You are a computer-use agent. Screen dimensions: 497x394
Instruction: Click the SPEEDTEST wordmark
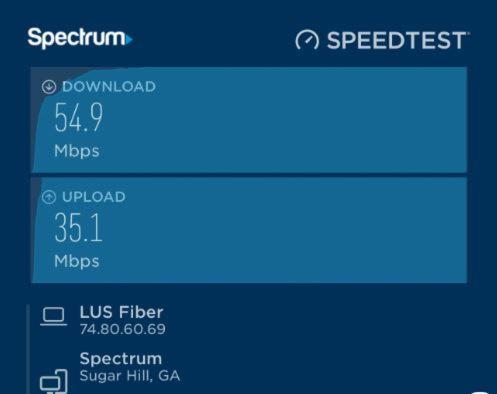(x=398, y=40)
